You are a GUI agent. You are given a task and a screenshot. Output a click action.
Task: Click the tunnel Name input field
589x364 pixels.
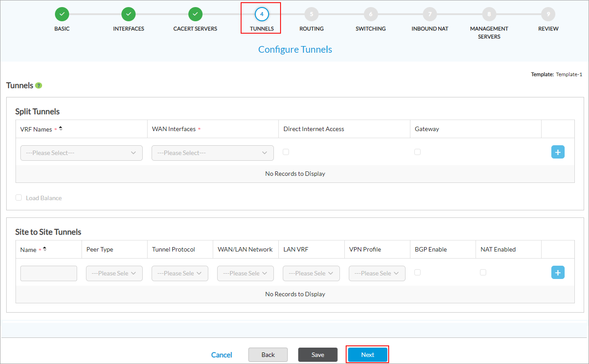tap(49, 273)
